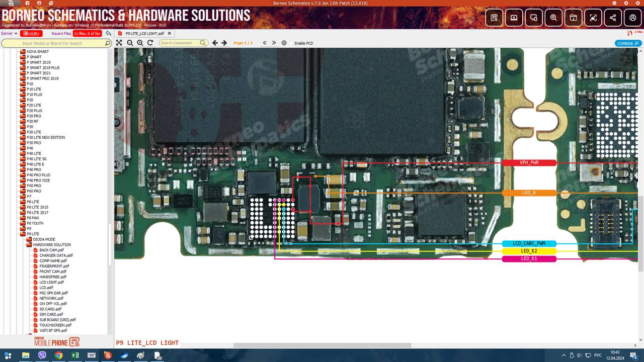Image resolution: width=644 pixels, height=362 pixels.
Task: Click the tree panel vertical scrollbar
Action: pyautogui.click(x=110, y=244)
